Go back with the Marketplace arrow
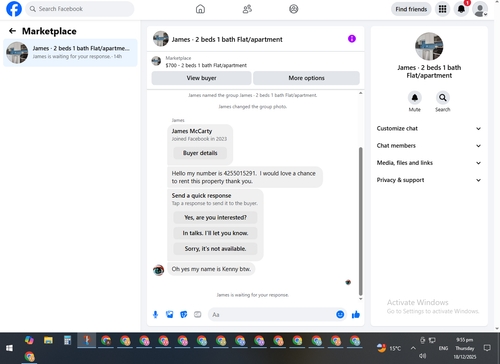 (12, 31)
